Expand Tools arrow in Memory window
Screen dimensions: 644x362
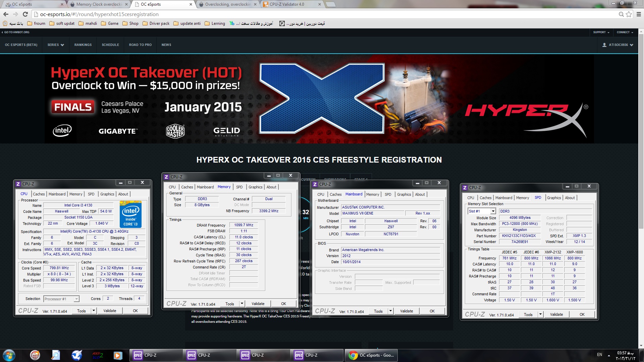click(x=242, y=304)
